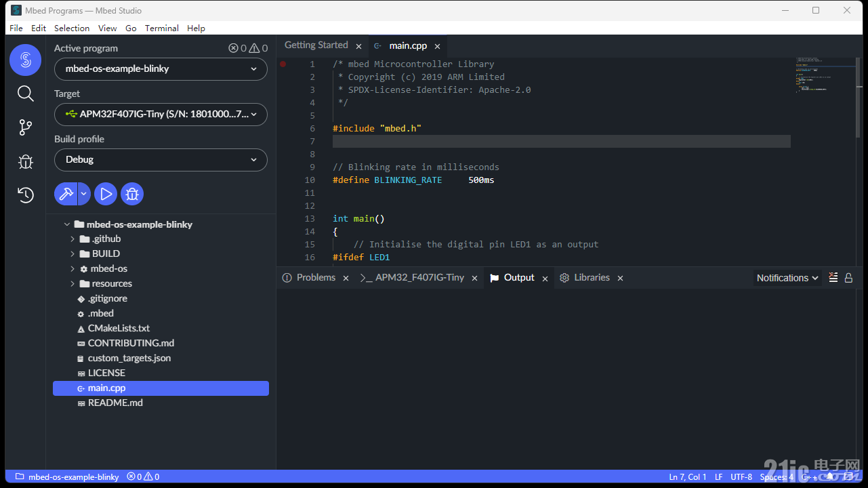Expand the mbed-os library folder
Viewport: 868px width, 488px height.
pos(73,268)
